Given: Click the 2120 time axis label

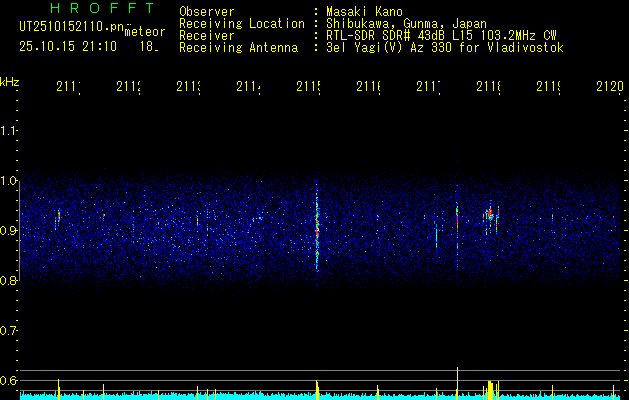Looking at the screenshot, I should point(610,86).
